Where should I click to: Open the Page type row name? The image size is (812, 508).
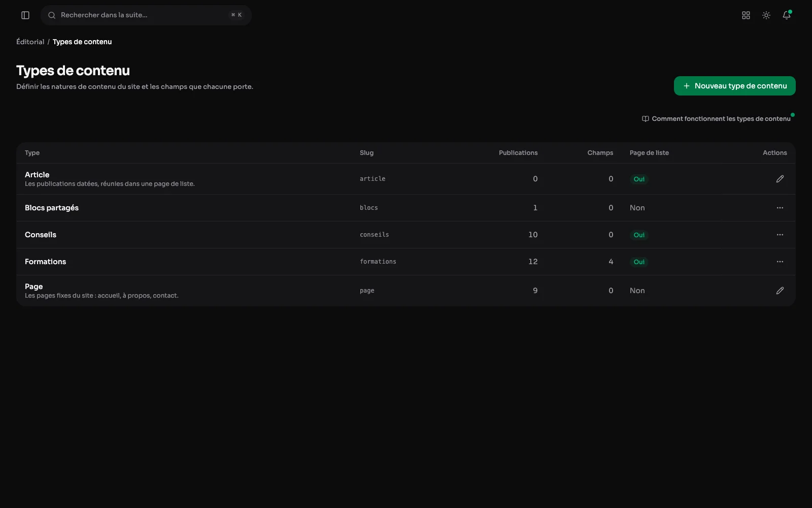[x=33, y=287]
